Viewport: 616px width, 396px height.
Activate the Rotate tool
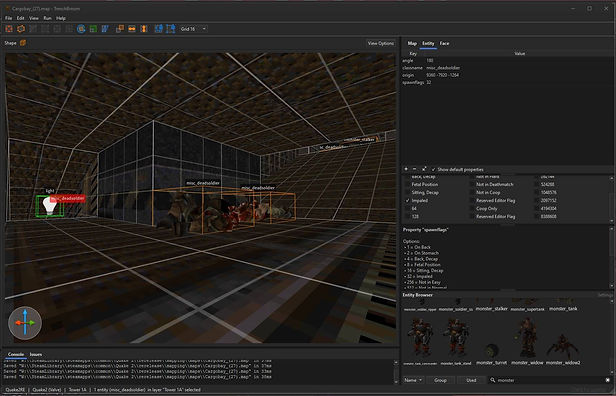[81, 29]
